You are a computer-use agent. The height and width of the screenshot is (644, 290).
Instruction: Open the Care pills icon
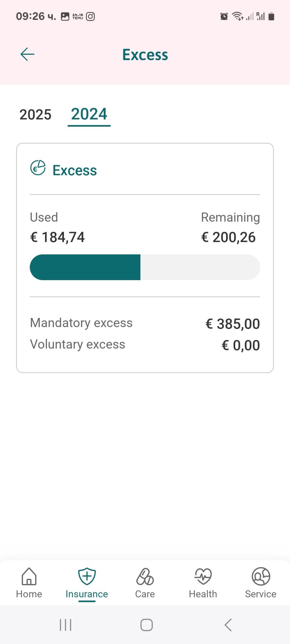click(145, 576)
